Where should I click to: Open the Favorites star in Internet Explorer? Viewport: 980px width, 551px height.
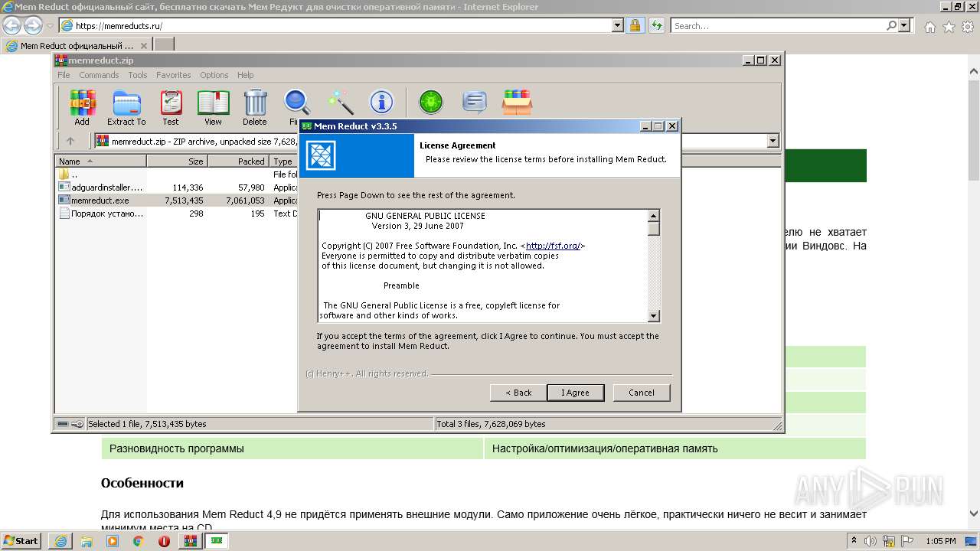(949, 26)
